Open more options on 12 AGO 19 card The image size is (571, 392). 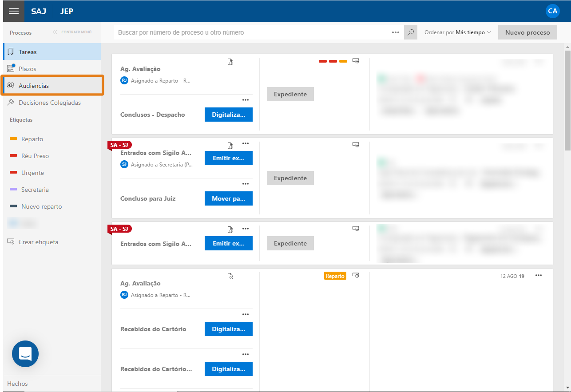539,276
